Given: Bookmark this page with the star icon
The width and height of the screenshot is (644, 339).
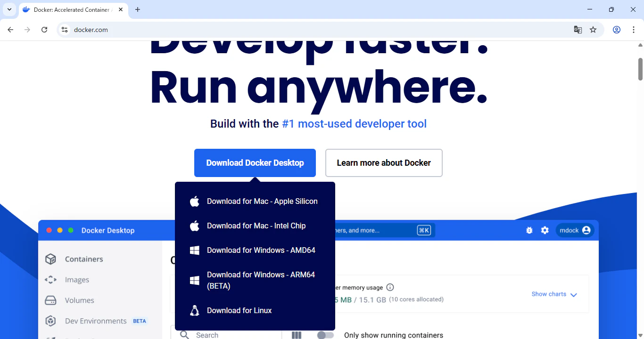Looking at the screenshot, I should pyautogui.click(x=593, y=30).
